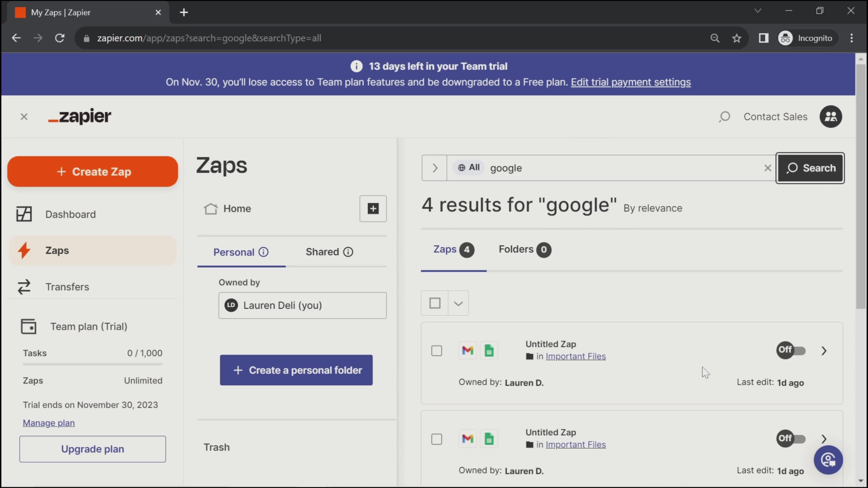This screenshot has width=868, height=488.
Task: Go back in browser history
Action: [16, 38]
